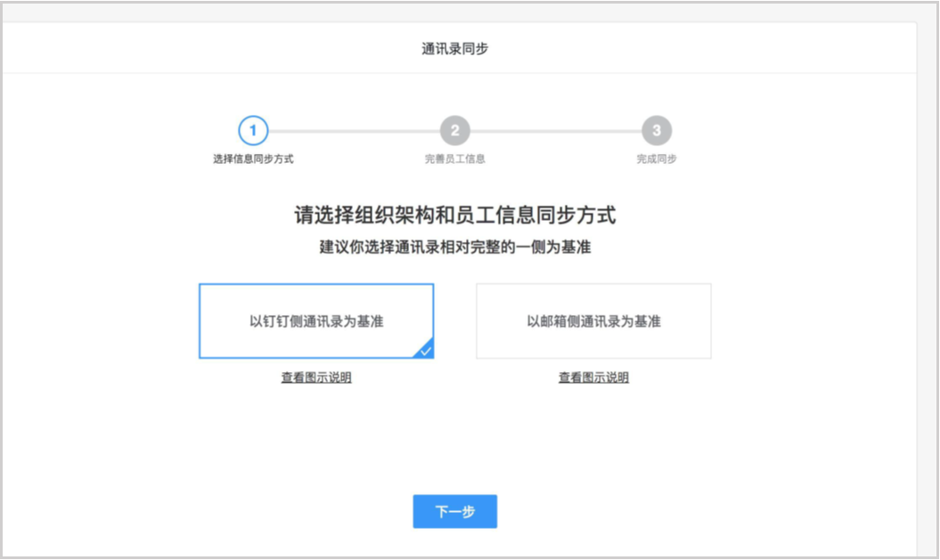Click the step 2 circle icon

click(x=454, y=131)
